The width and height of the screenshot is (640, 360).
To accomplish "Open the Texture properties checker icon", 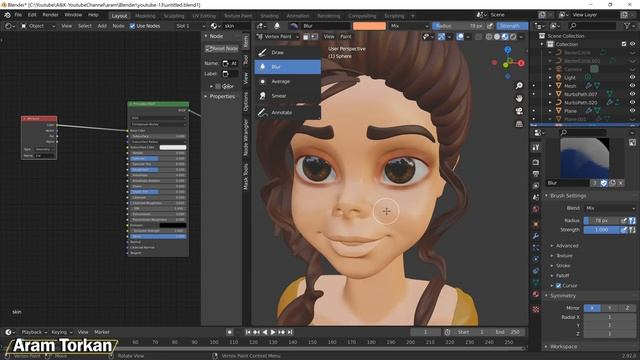I will [x=536, y=309].
